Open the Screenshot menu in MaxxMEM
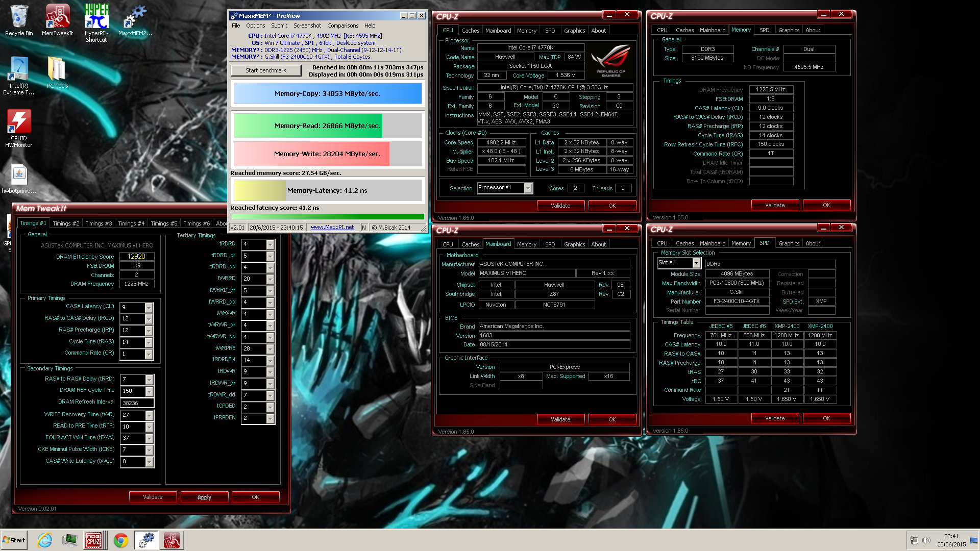This screenshot has height=551, width=980. tap(307, 26)
